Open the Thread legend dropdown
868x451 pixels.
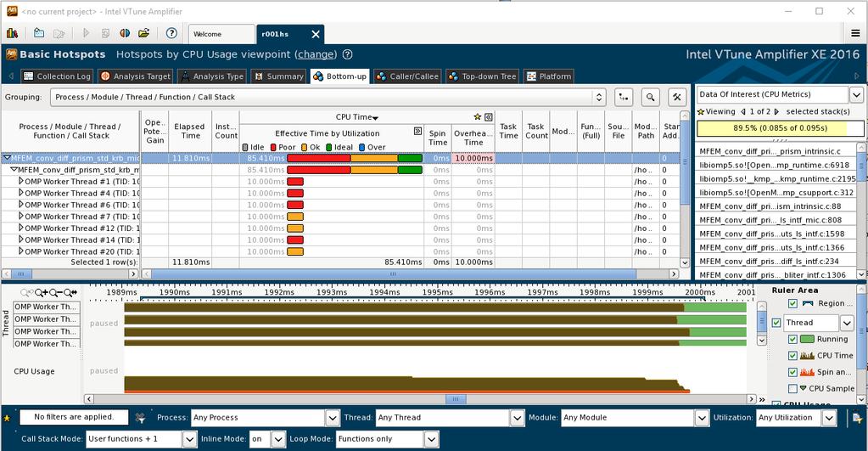[847, 323]
